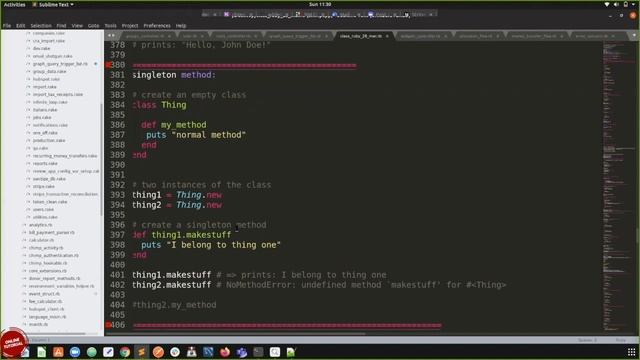Open the Spaces indentation setting in status bar
The image size is (640, 360).
pos(587,340)
